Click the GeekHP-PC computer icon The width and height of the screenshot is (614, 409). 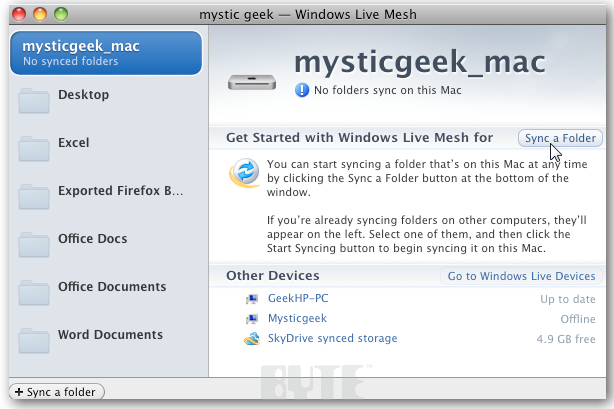point(252,299)
